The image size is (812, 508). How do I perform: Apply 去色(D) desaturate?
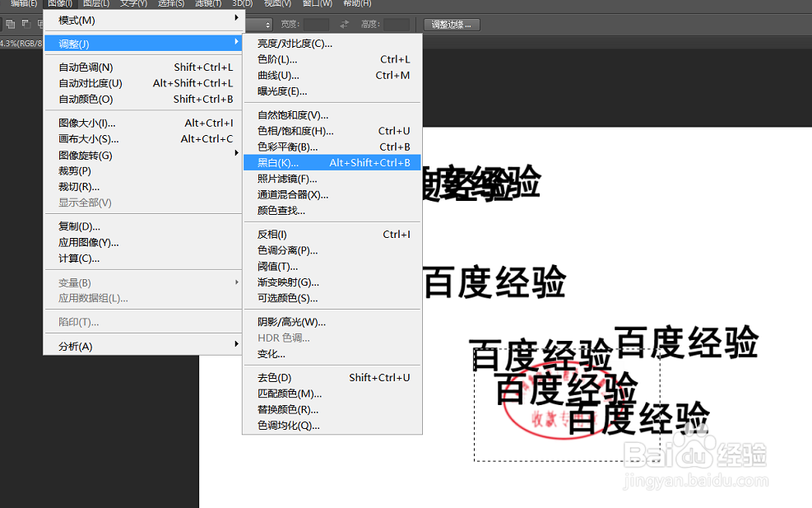[332, 378]
